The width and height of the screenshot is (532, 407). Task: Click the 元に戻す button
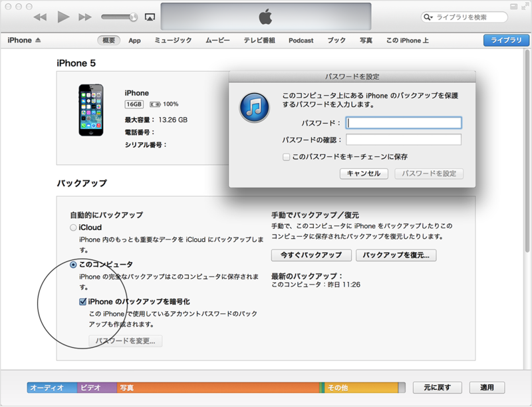point(438,387)
